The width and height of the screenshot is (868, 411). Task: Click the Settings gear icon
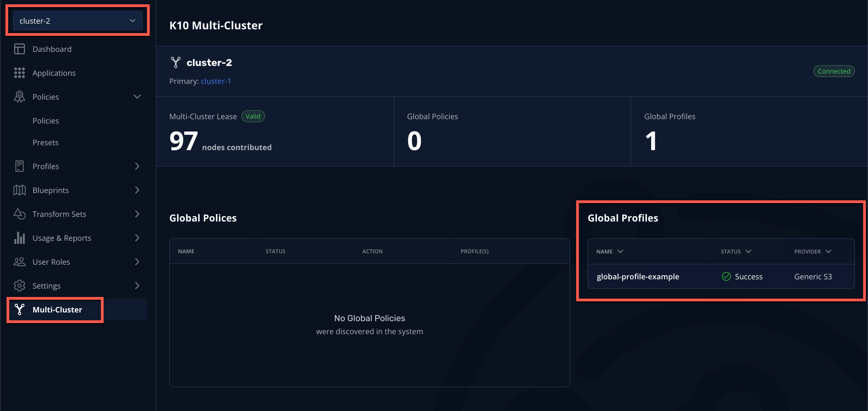click(19, 286)
